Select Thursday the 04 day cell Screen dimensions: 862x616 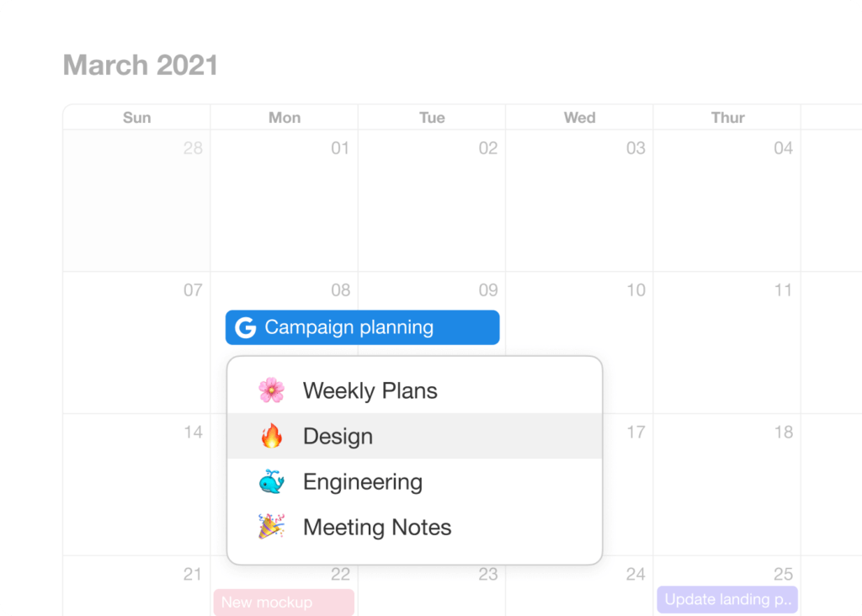pos(726,202)
